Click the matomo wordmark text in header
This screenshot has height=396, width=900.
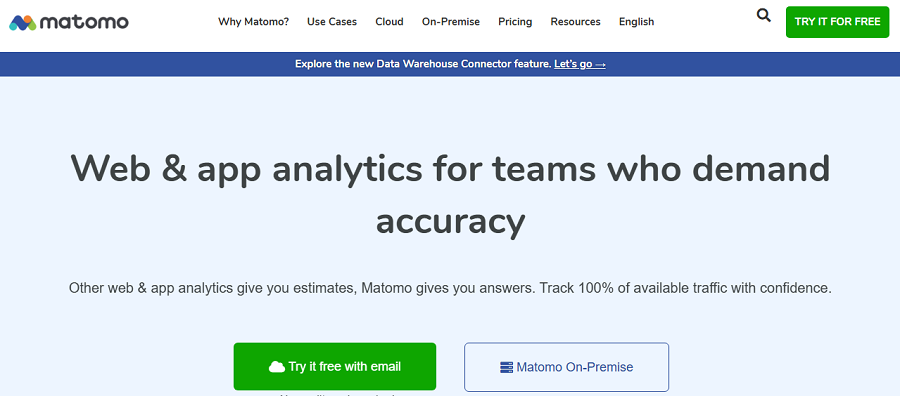(84, 22)
